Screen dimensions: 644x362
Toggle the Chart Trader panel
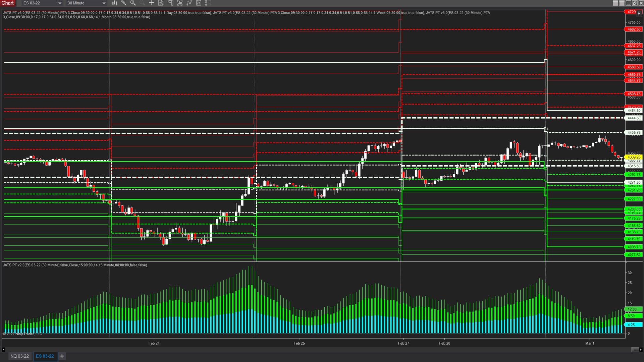pos(170,3)
